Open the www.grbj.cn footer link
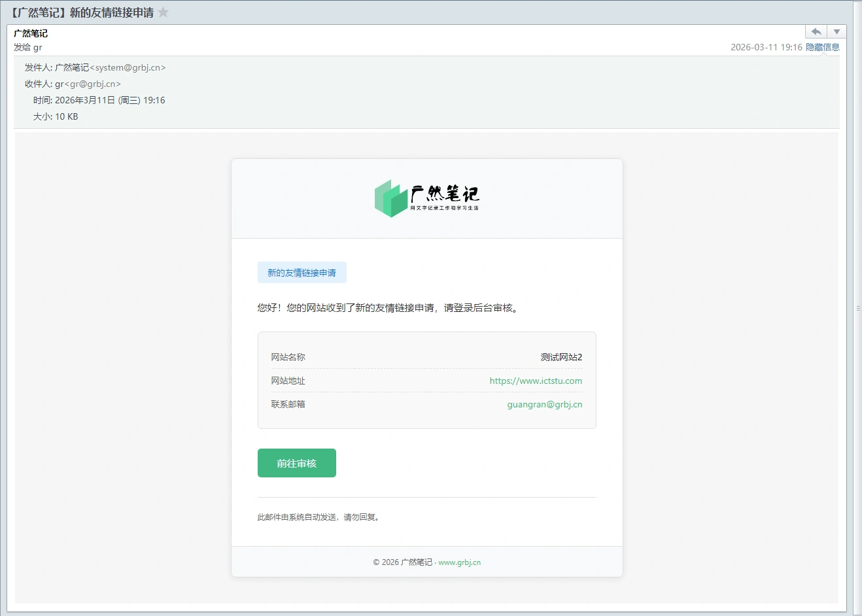This screenshot has height=616, width=862. (x=459, y=562)
